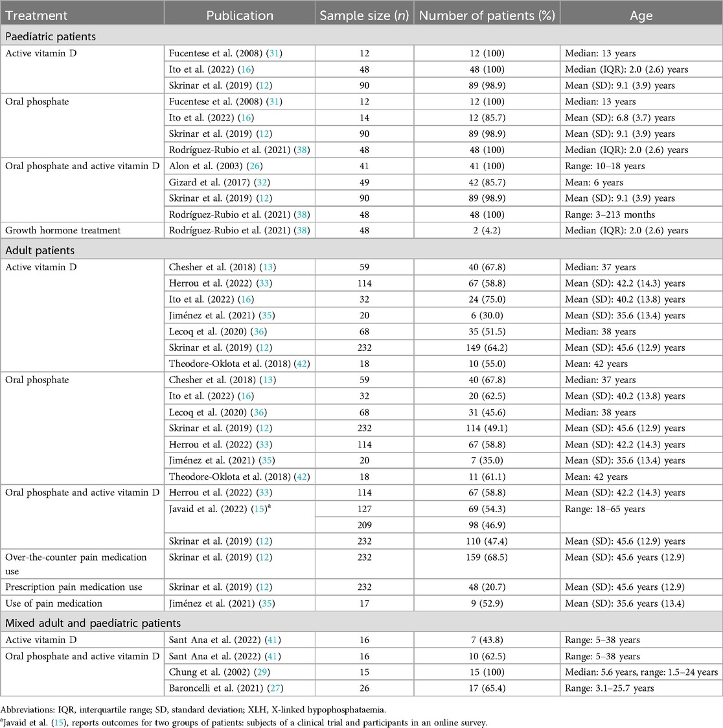Click the Number of patients (%) header

click(487, 16)
